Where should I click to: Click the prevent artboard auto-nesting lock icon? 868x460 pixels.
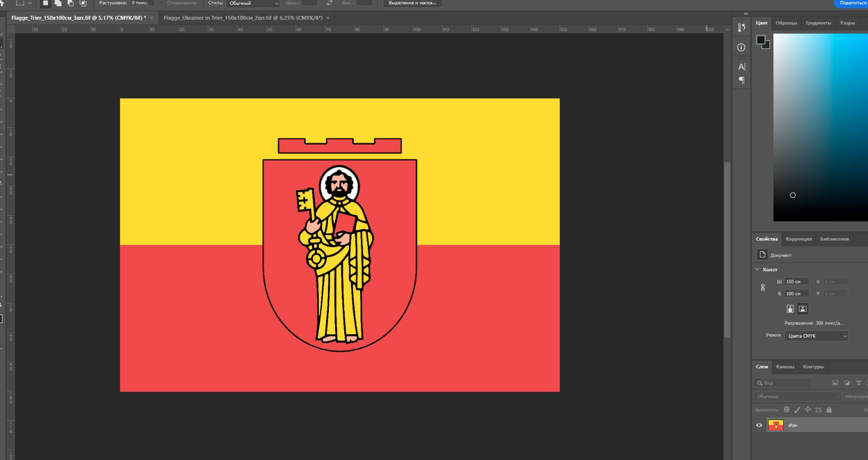pos(818,410)
